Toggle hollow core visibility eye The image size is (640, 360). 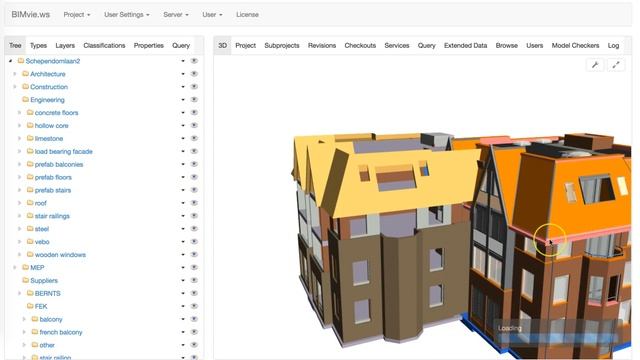pos(194,125)
